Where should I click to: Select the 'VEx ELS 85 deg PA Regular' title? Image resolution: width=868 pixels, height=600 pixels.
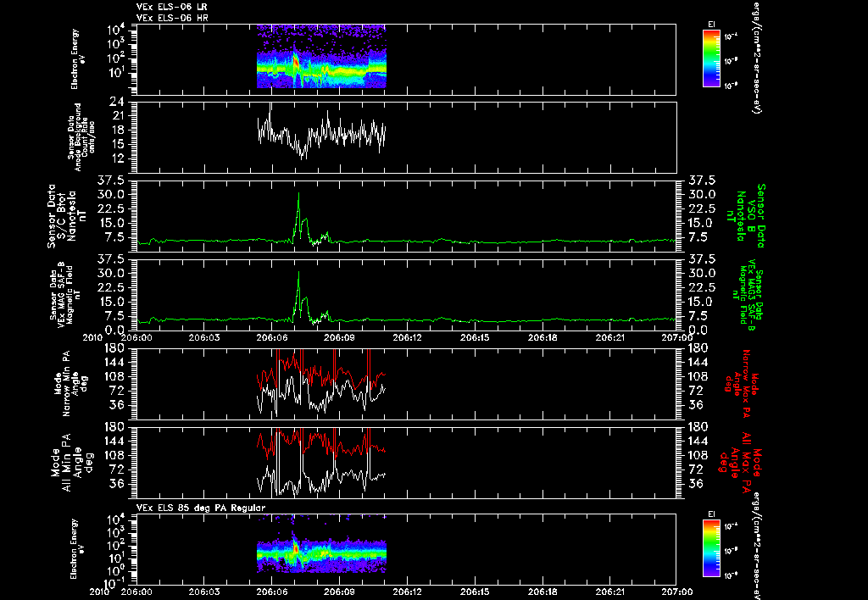(x=201, y=508)
